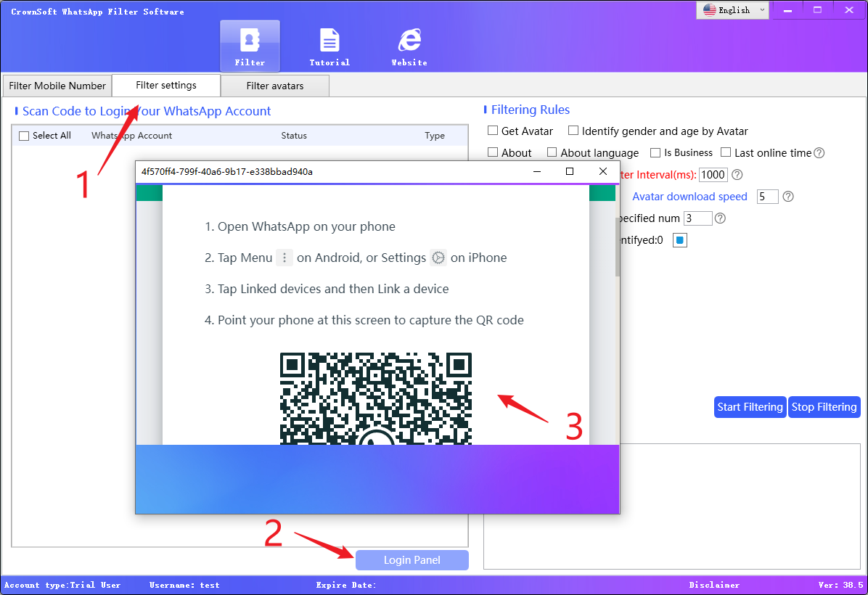This screenshot has height=595, width=868.
Task: Show help for Avatar download speed
Action: click(x=788, y=197)
